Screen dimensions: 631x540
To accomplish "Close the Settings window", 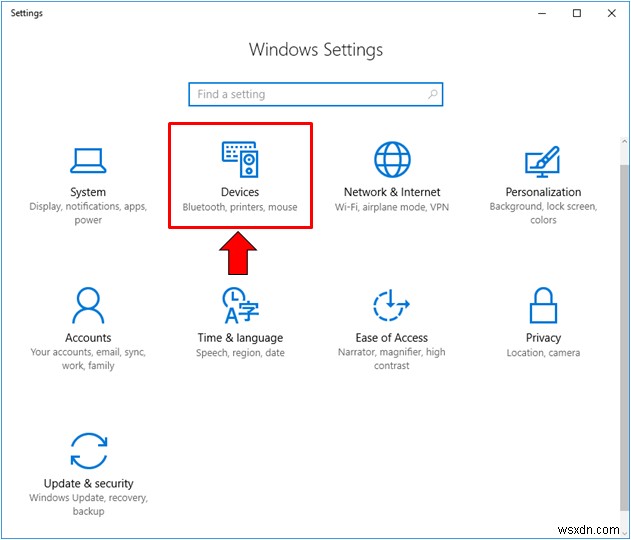I will click(612, 13).
